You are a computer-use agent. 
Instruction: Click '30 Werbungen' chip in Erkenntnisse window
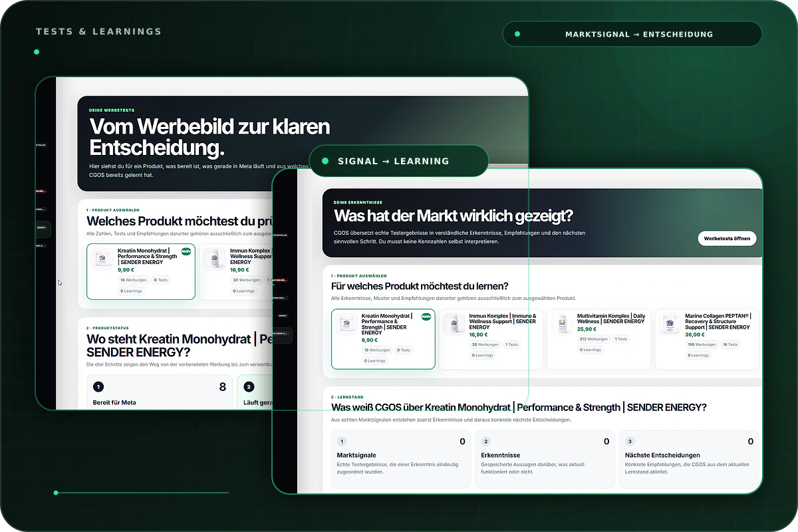[485, 344]
